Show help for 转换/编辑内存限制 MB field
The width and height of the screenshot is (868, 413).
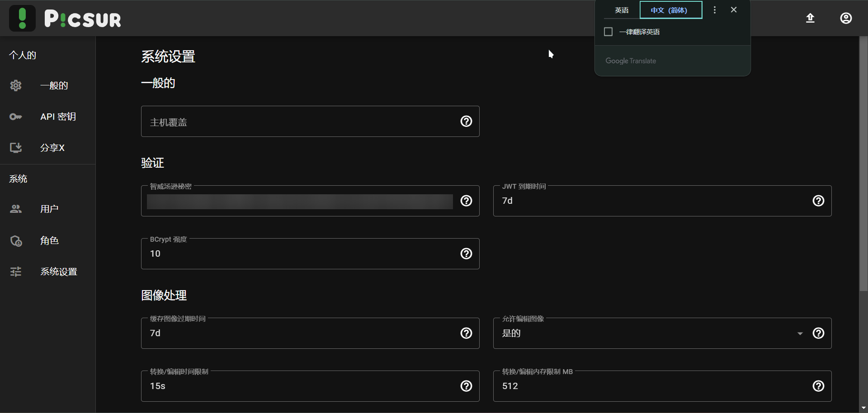point(818,386)
